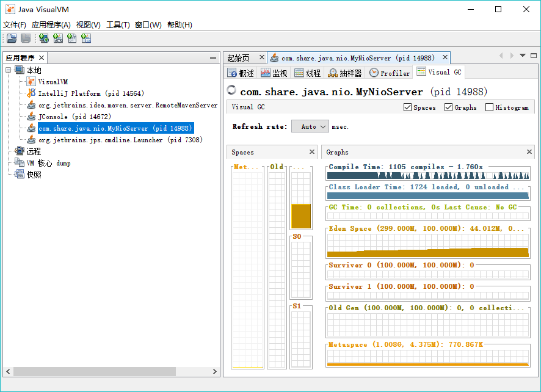541x392 pixels.
Task: Click the scrollbar right arrow in applications panel
Action: [214, 372]
